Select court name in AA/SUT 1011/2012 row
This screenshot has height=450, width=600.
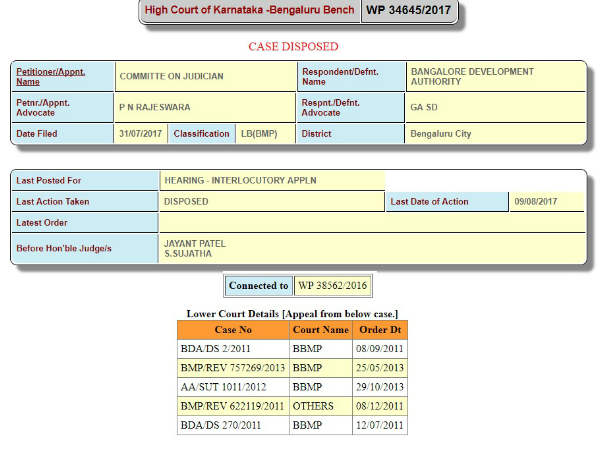click(307, 387)
